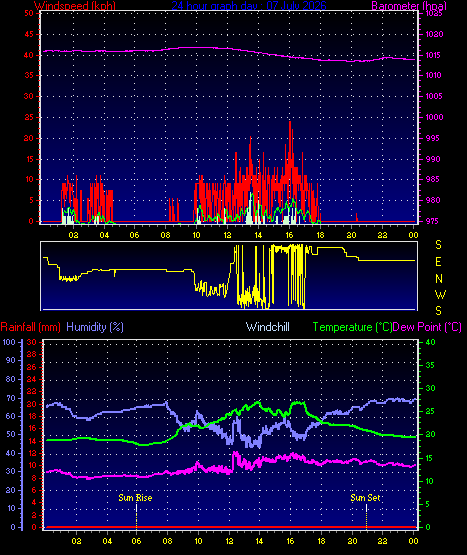Click the 50 value on windspeed axis
467x555 pixels.
point(29,13)
